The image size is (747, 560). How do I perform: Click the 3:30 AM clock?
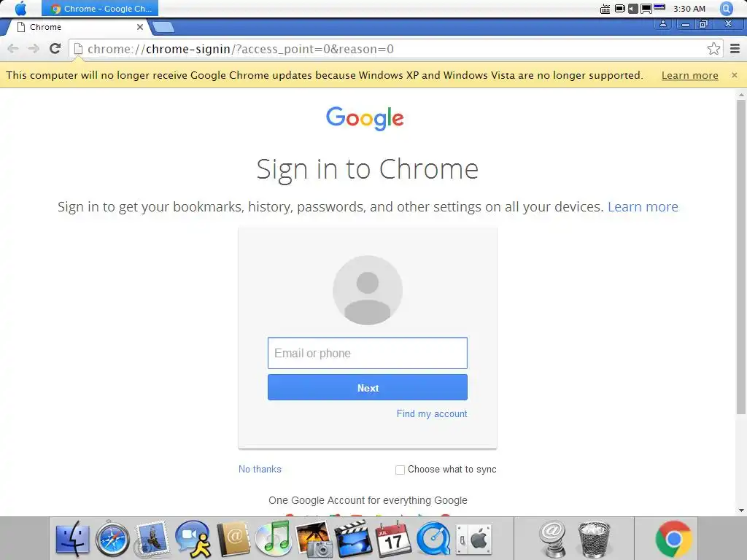coord(689,9)
